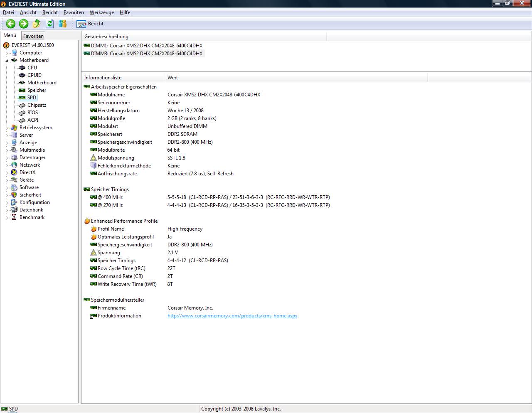The image size is (532, 413).
Task: Click the Datenträger drive icon
Action: tap(14, 157)
